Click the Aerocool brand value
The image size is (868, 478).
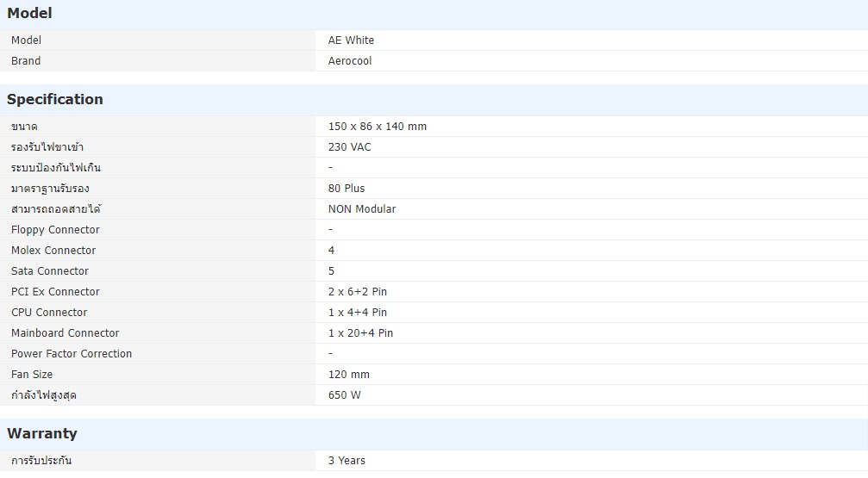pos(350,61)
